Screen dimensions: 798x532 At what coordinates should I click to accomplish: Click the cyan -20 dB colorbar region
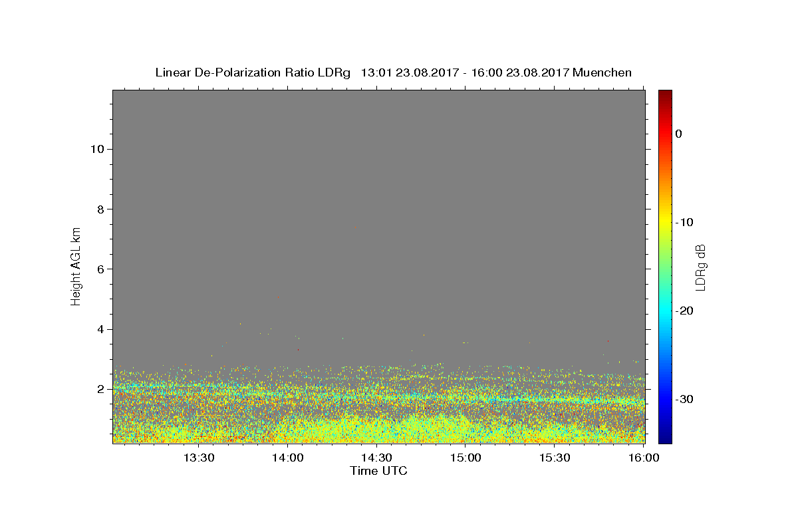pos(665,311)
